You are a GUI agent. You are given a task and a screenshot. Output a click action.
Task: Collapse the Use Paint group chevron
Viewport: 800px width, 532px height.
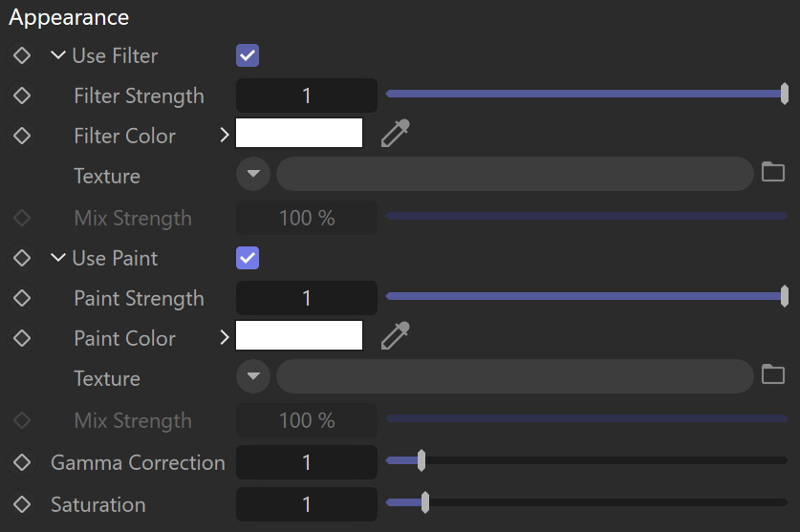[58, 257]
